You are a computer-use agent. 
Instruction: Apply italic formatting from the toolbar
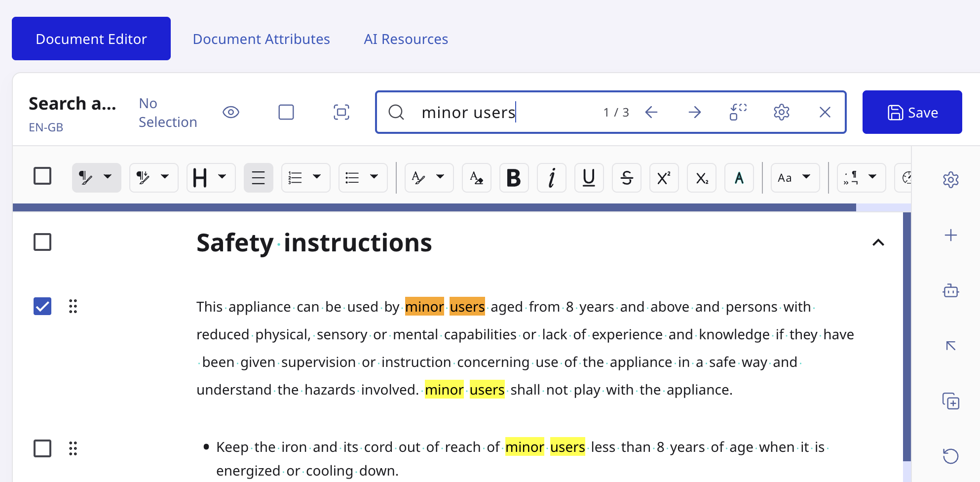[x=551, y=178]
